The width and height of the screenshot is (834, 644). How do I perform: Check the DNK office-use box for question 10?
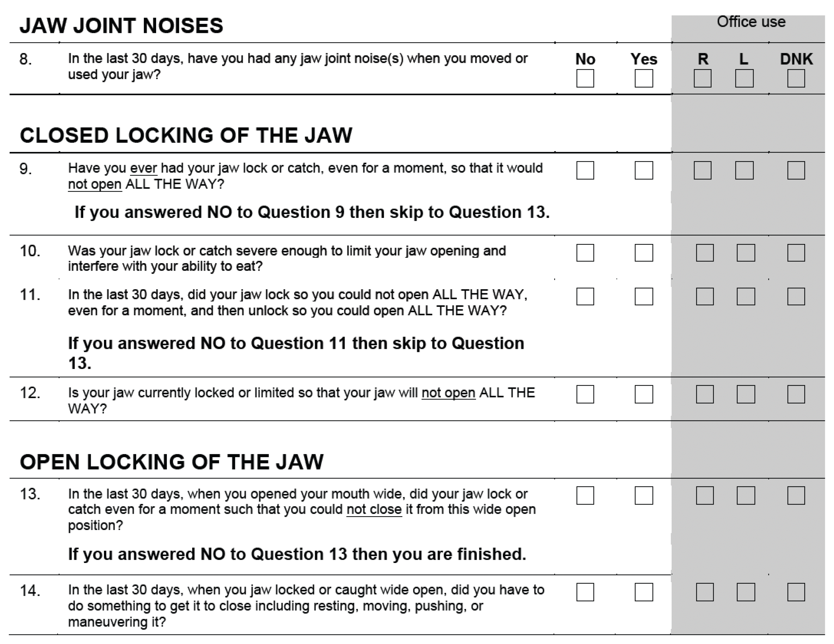coord(796,253)
